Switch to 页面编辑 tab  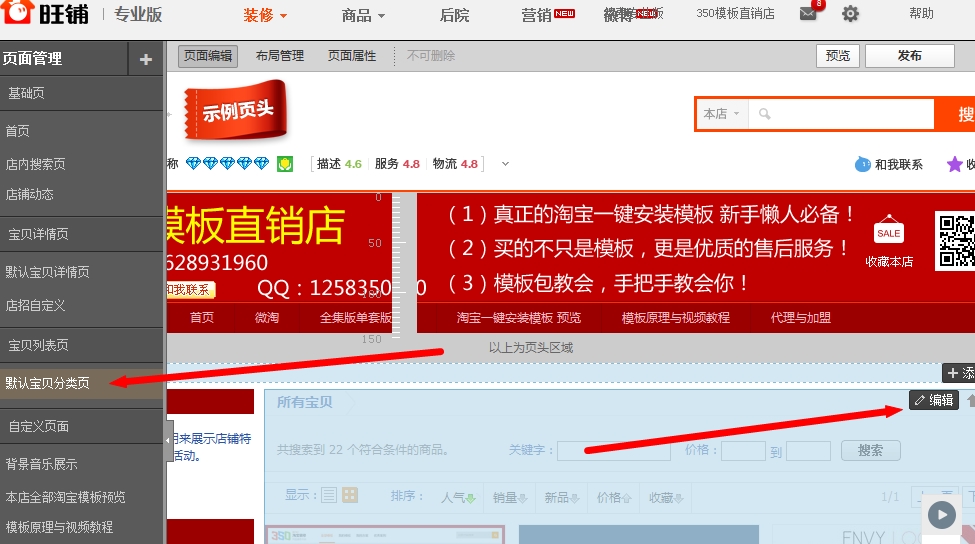(208, 56)
